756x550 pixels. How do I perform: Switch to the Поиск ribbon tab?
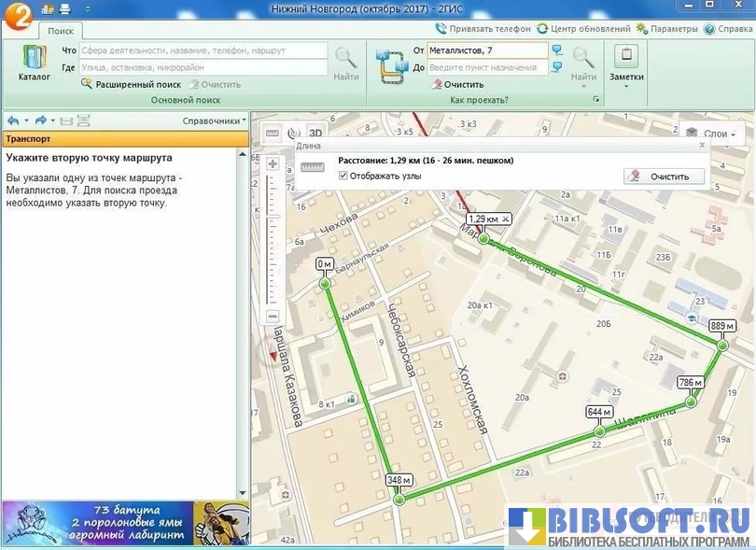click(61, 31)
